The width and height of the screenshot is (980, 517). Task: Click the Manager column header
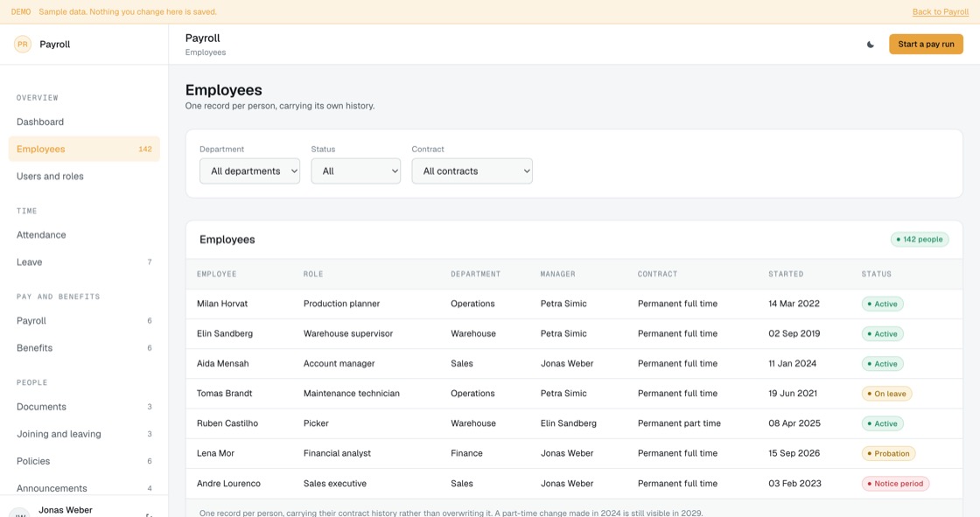coord(557,274)
